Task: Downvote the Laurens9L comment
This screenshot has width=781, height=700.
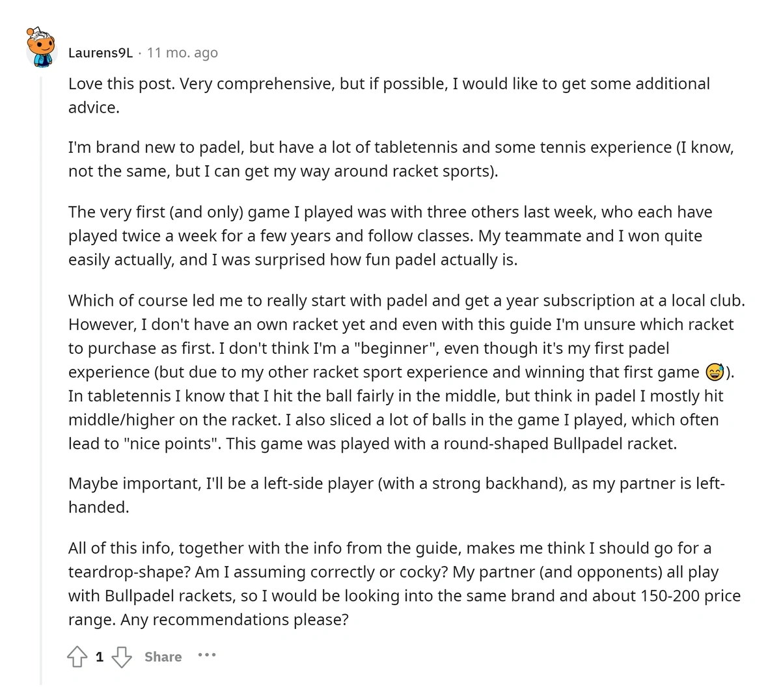Action: coord(122,656)
